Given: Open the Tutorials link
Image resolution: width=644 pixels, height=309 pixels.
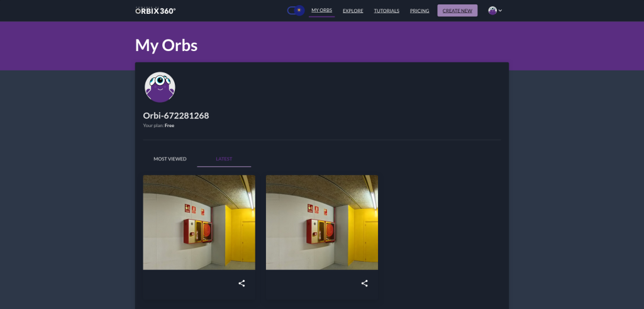Looking at the screenshot, I should tap(386, 11).
